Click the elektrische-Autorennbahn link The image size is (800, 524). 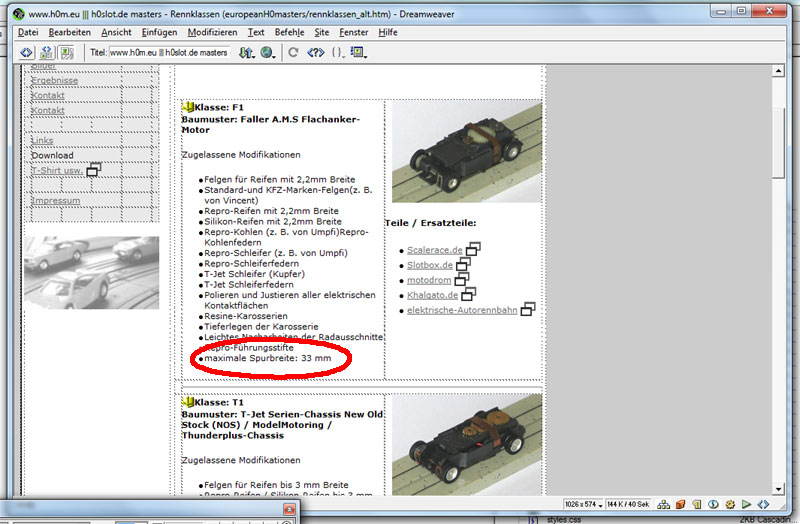[x=462, y=310]
